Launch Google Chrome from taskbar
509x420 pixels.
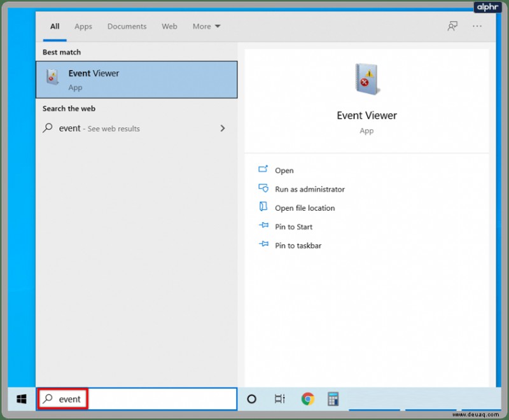307,399
